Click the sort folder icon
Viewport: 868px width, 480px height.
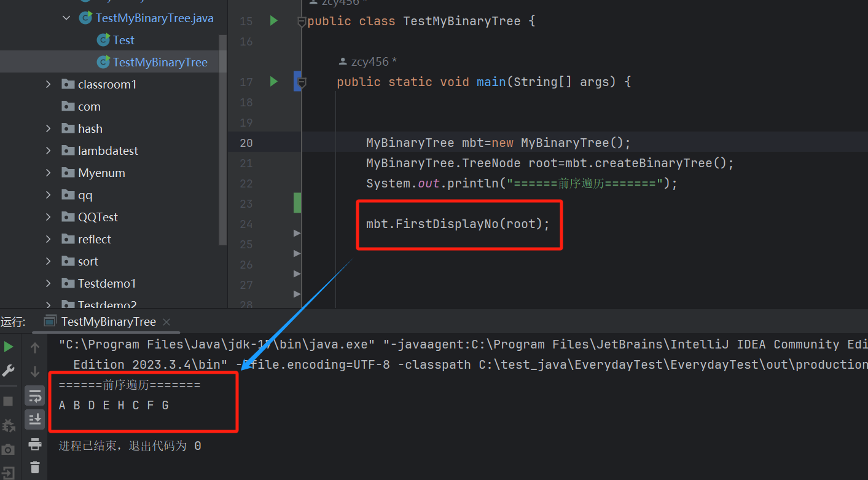click(68, 261)
